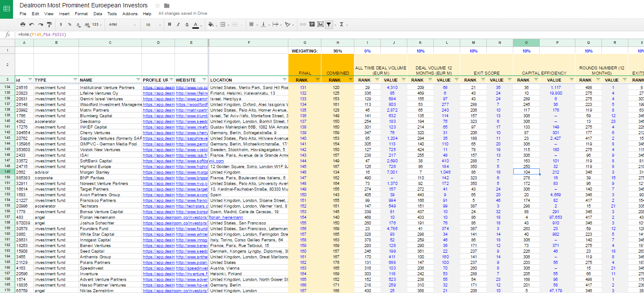Open the Google Sheets home icon

click(7, 9)
